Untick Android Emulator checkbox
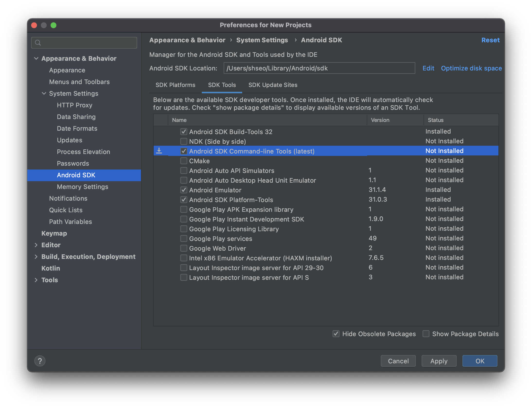 pos(184,190)
